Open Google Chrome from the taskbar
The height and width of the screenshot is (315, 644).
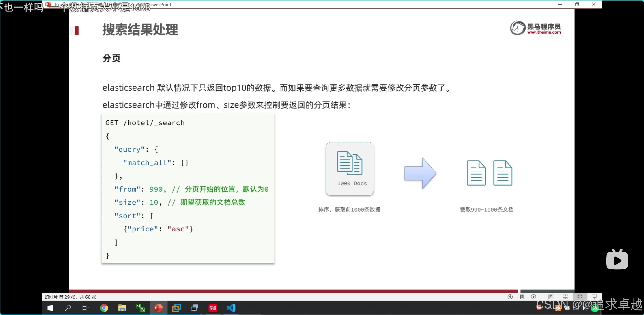tap(104, 308)
